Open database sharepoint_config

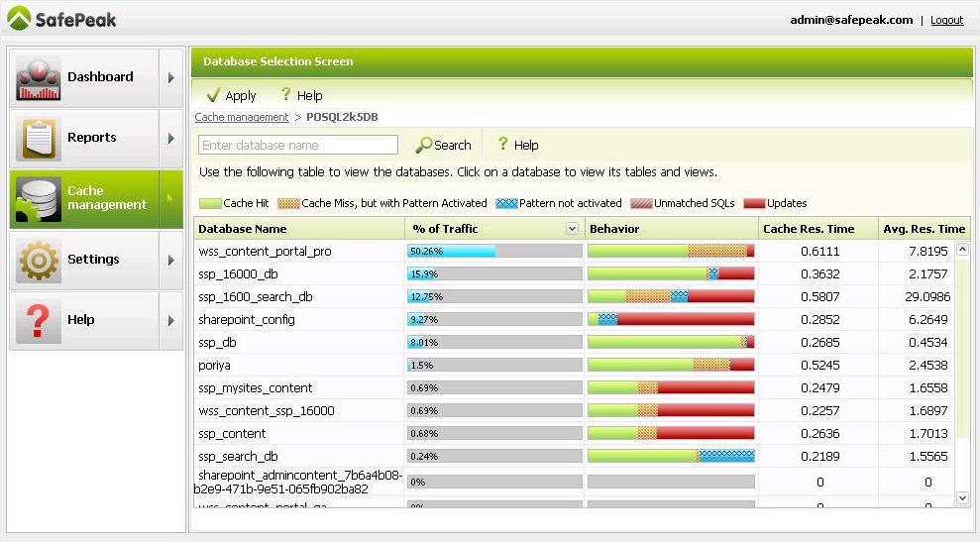click(247, 319)
